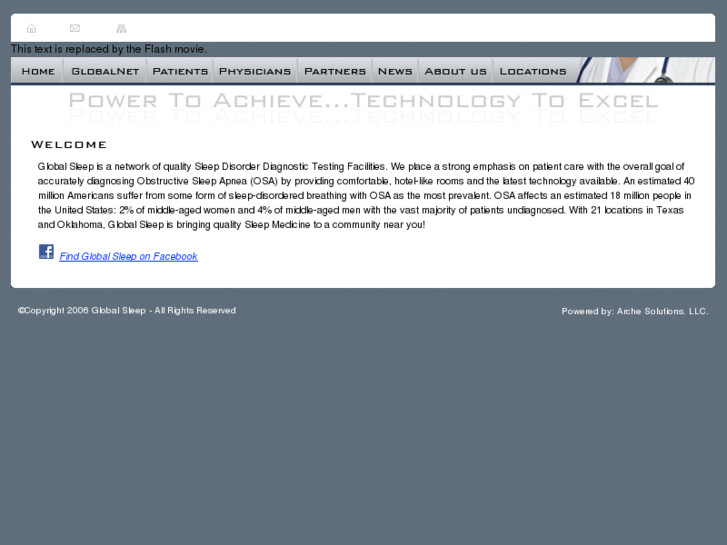Click the paragraph starting 'Global Sleep is a network'
The width and height of the screenshot is (727, 545).
click(x=366, y=195)
